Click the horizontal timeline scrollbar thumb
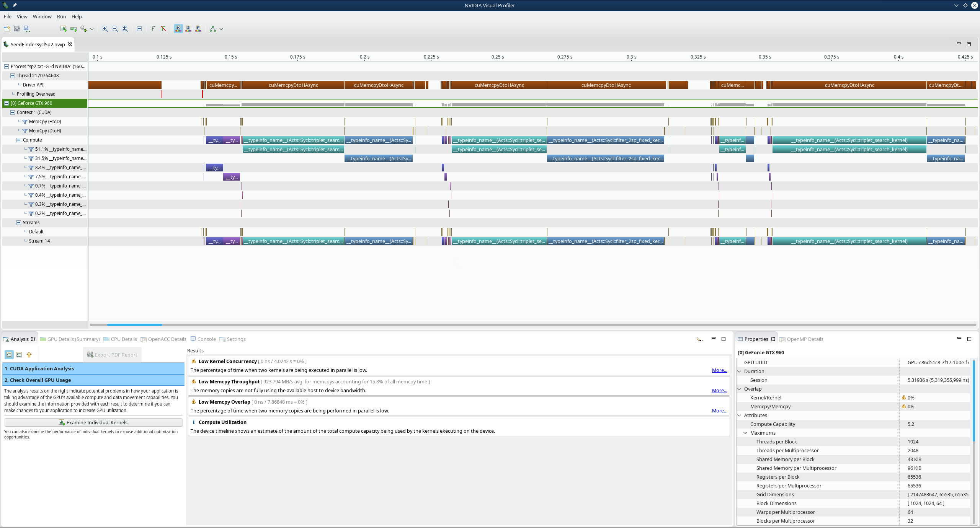This screenshot has width=980, height=528. tap(135, 325)
